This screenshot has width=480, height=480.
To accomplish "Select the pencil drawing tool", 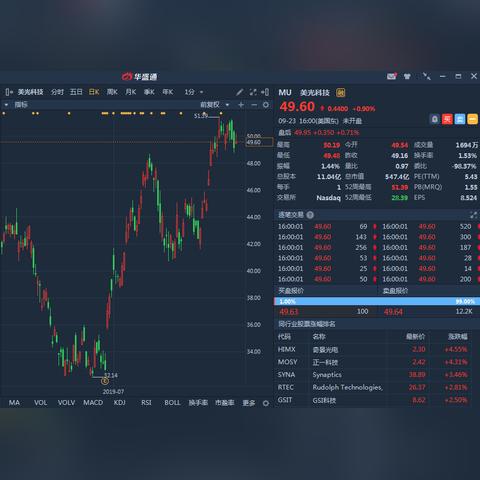I will 239,92.
